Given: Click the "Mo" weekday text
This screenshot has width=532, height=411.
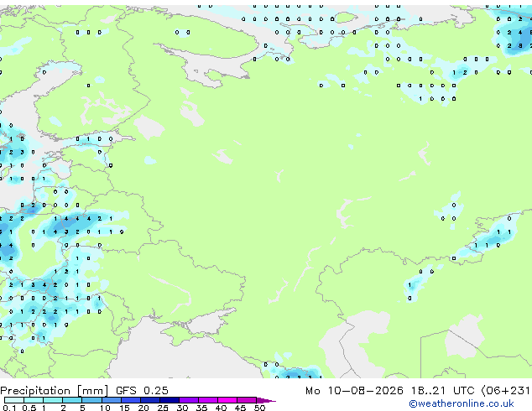Looking at the screenshot, I should (313, 391).
